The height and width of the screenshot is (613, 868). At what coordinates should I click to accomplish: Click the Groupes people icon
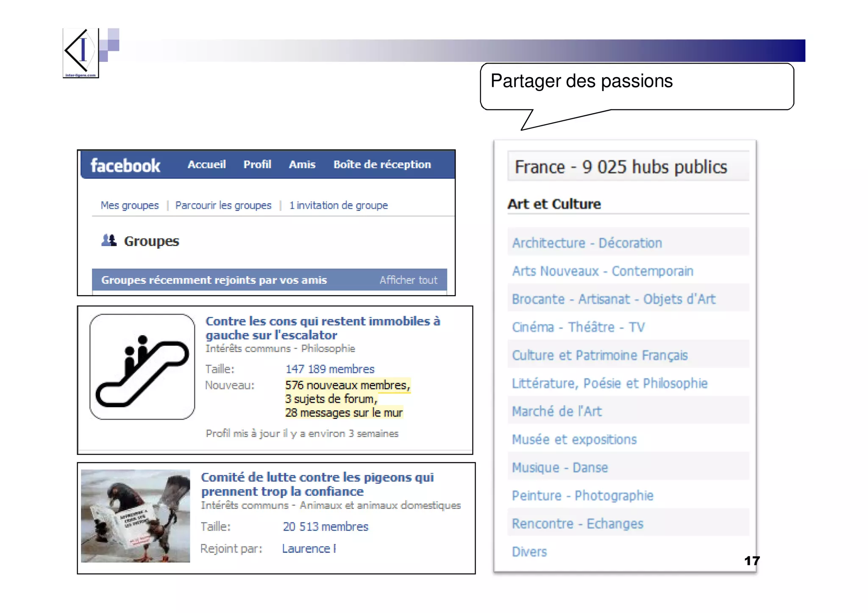[109, 240]
